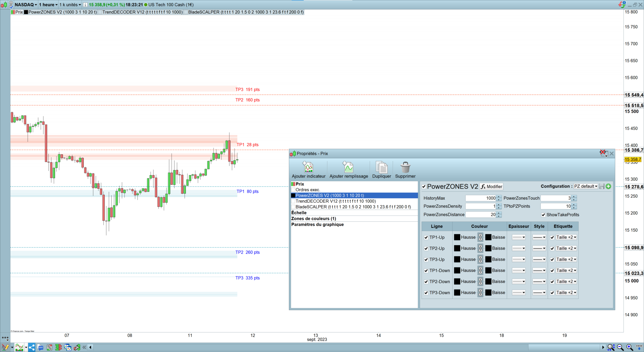Screen dimensions: 644x352
Task: Click the Ajouter indicateur icon
Action: (308, 167)
